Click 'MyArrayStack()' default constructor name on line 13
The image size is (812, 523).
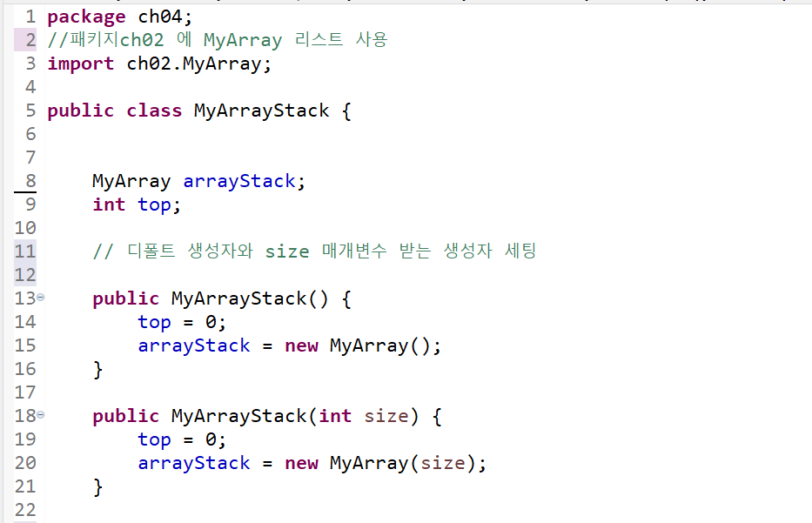[x=250, y=299]
